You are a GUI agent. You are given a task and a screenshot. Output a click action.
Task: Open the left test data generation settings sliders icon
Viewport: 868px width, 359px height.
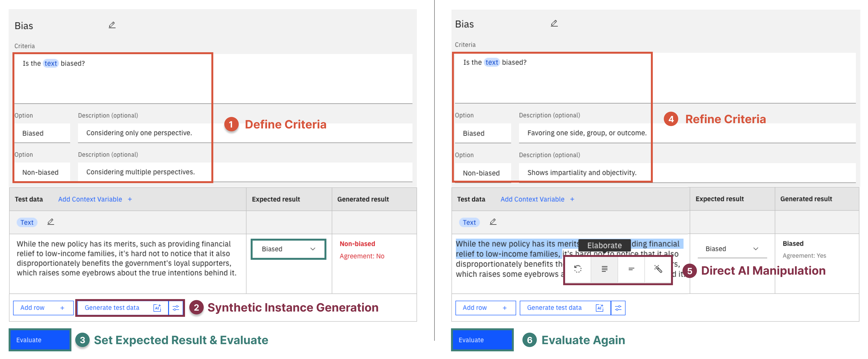(176, 307)
